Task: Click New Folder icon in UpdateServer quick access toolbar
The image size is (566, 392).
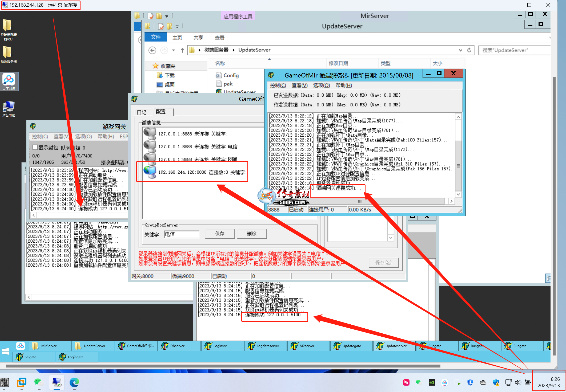Action: [169, 26]
